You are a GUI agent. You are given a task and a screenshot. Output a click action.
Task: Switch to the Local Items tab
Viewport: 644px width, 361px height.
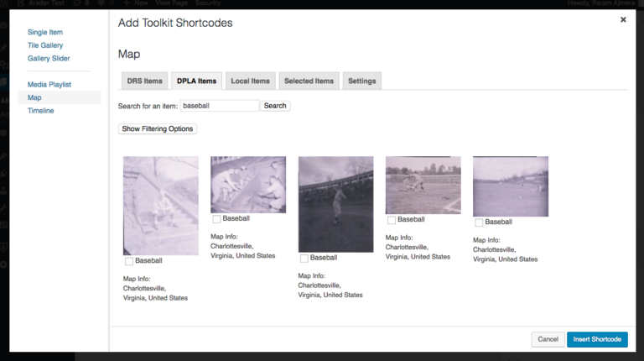pos(250,81)
